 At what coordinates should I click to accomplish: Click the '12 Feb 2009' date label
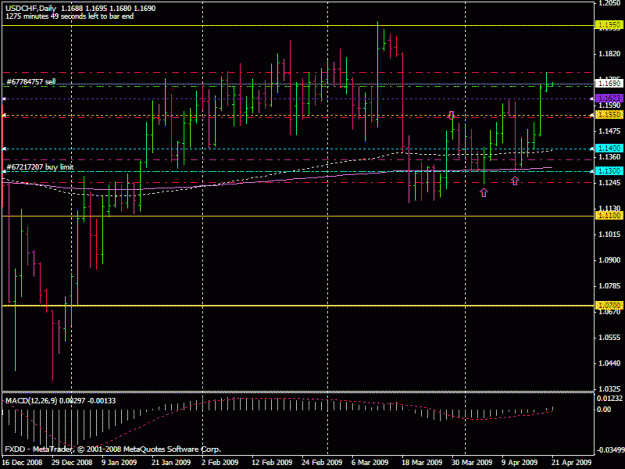[272, 462]
